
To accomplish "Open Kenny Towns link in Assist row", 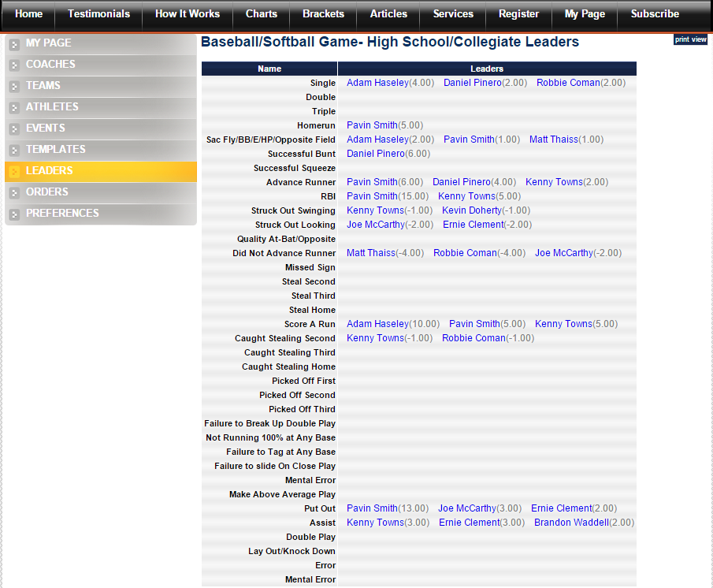I will click(375, 523).
